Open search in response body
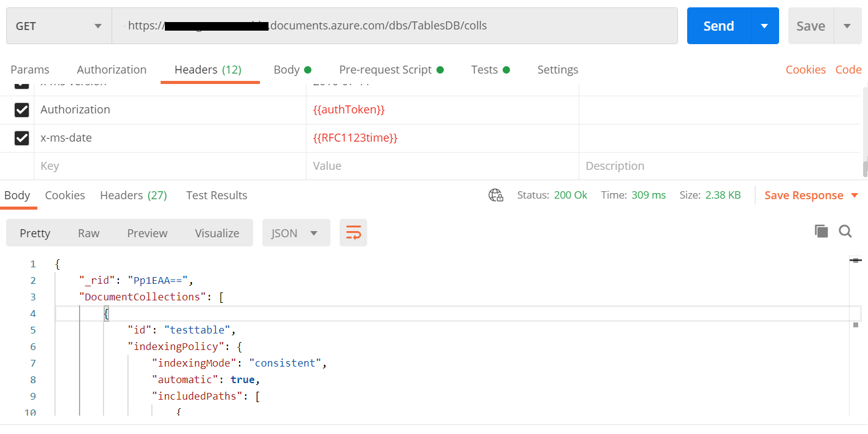 (845, 231)
